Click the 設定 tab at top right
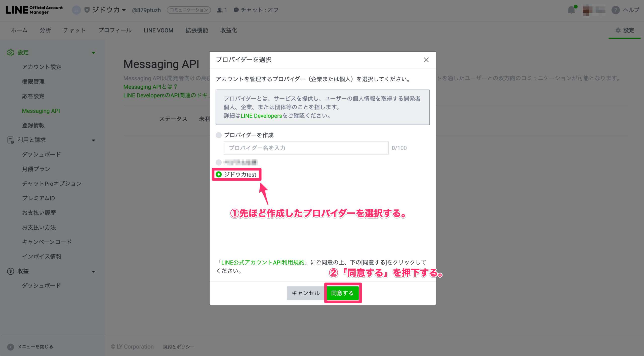Viewport: 644px width, 356px height. pos(625,30)
